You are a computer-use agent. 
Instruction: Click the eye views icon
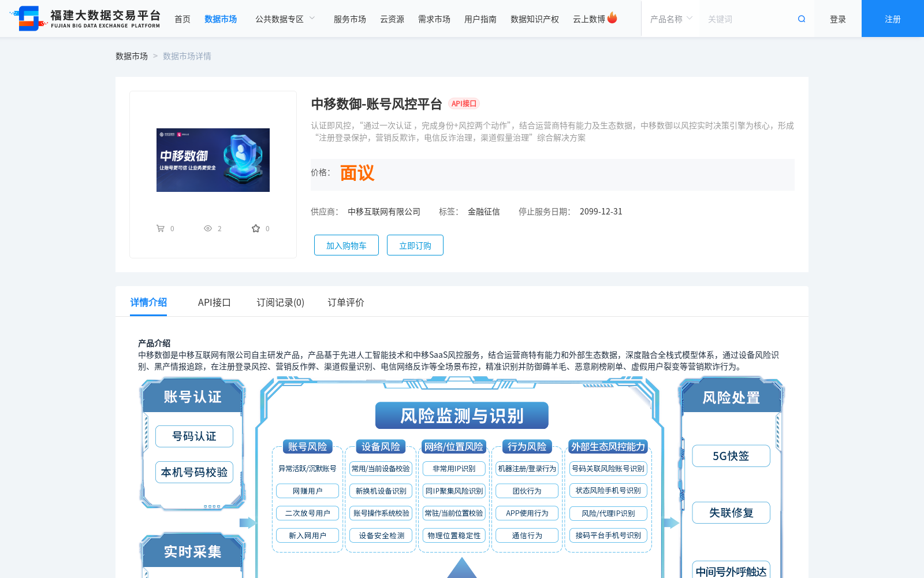tap(208, 228)
